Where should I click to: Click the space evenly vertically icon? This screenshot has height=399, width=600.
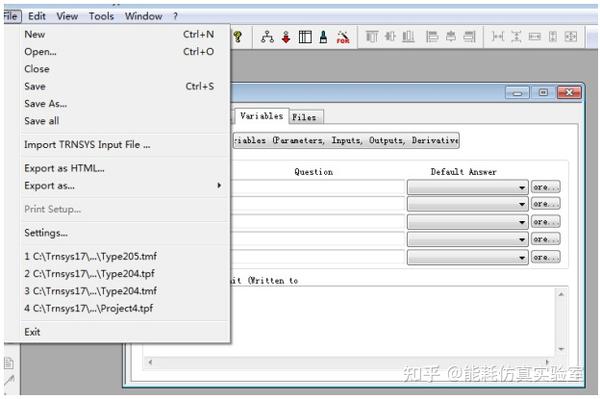pyautogui.click(x=516, y=37)
